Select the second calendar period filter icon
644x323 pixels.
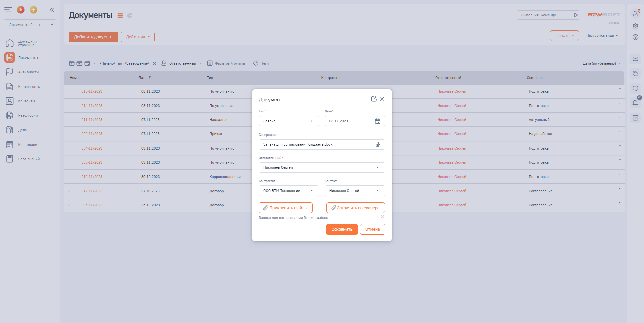[x=79, y=63]
